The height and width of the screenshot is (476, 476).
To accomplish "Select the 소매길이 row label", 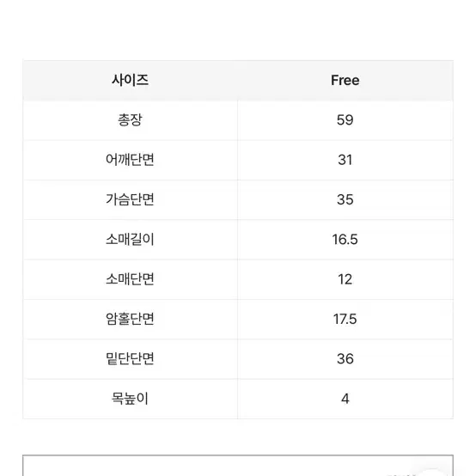I will click(130, 239).
